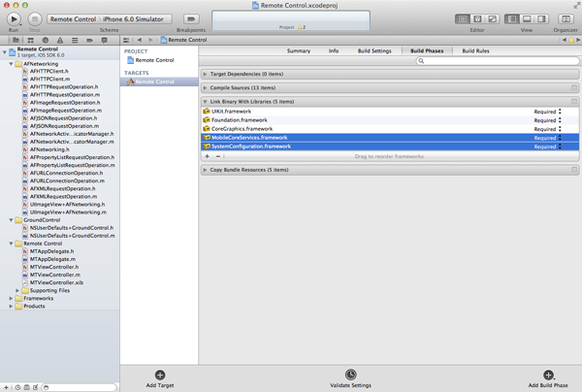Collapse Link Binary With Libraries section

click(x=205, y=102)
